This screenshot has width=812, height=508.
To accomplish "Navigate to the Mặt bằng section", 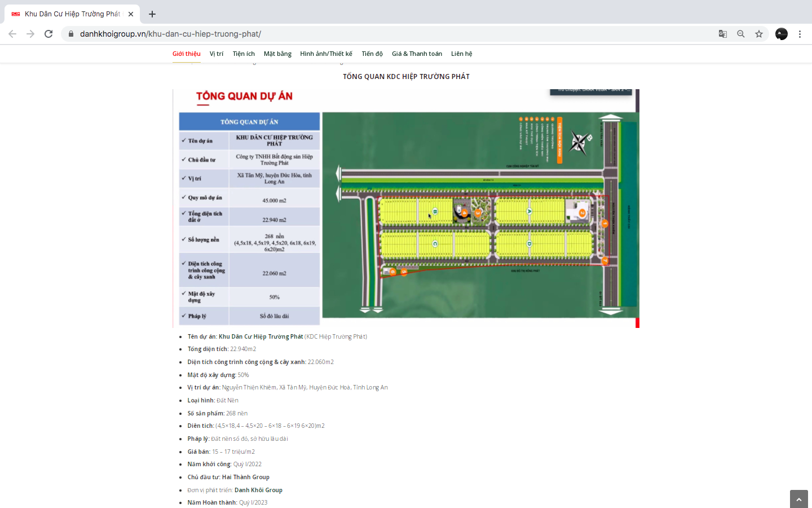I will (277, 54).
